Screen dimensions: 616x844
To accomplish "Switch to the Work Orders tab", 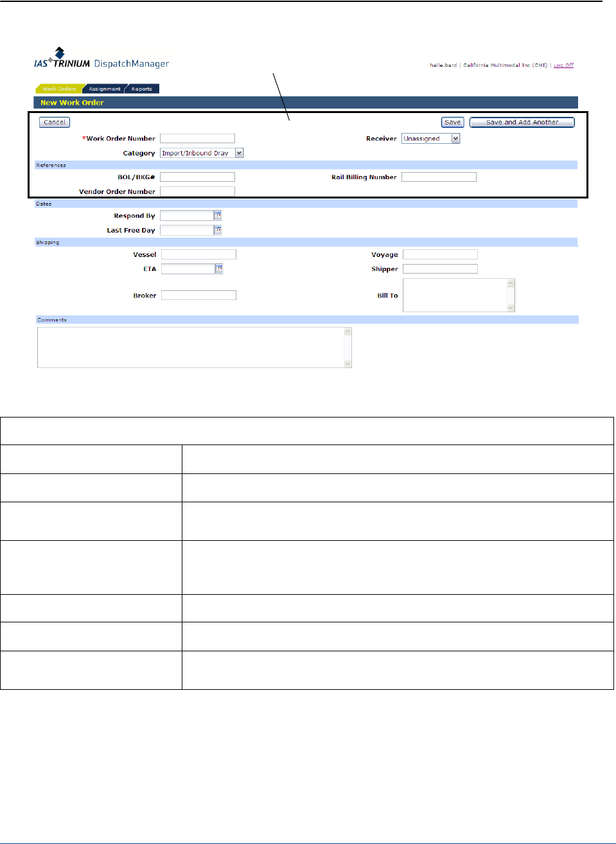I will tap(58, 89).
